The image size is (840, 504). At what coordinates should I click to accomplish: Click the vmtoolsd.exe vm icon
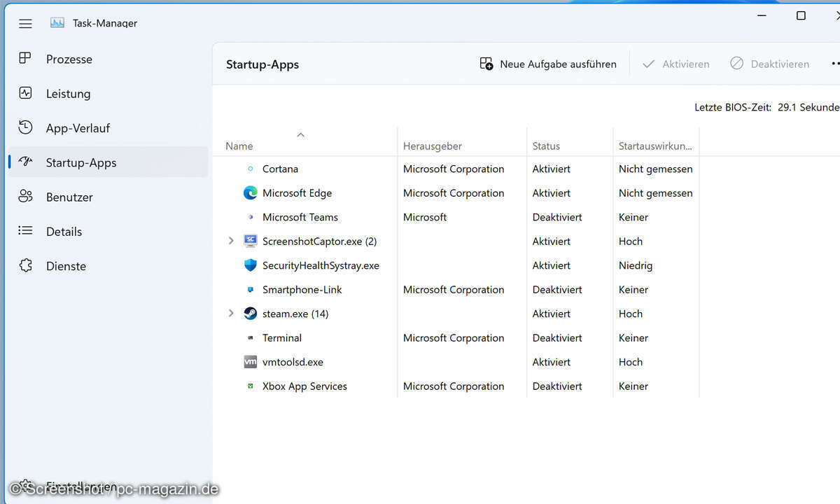(251, 362)
